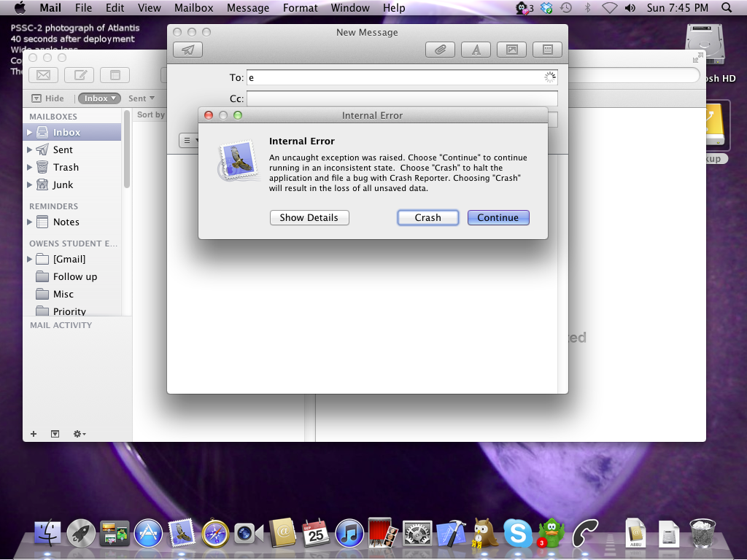Open the Help menu
The width and height of the screenshot is (747, 560).
tap(394, 7)
